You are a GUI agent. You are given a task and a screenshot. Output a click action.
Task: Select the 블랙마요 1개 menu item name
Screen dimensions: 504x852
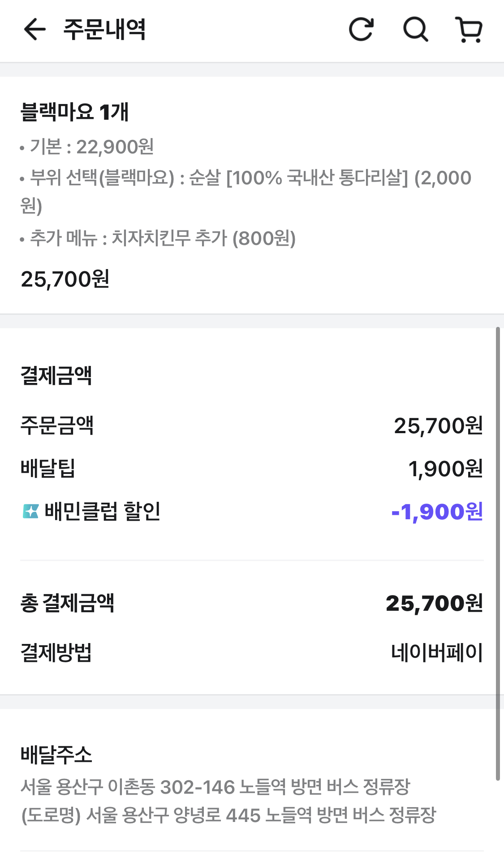coord(75,112)
